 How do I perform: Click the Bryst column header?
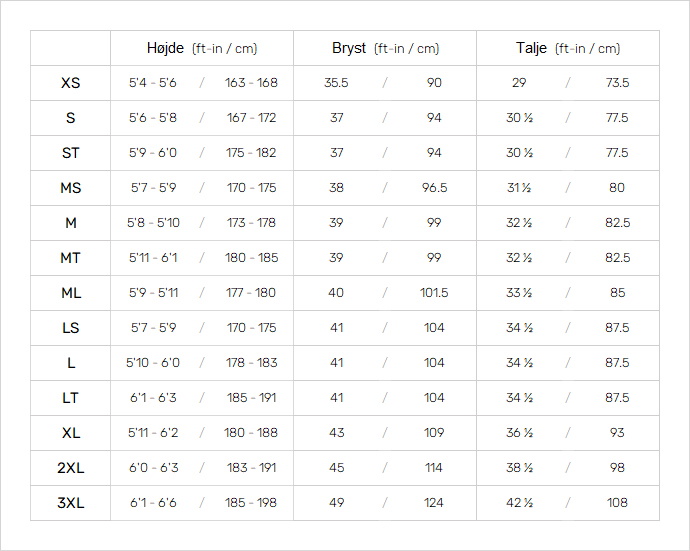pos(385,48)
